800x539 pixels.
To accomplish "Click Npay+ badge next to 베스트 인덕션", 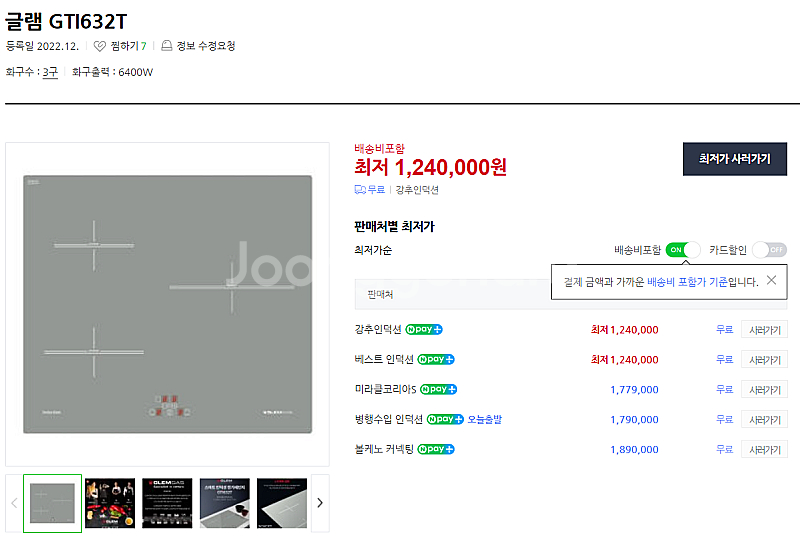I will (436, 360).
